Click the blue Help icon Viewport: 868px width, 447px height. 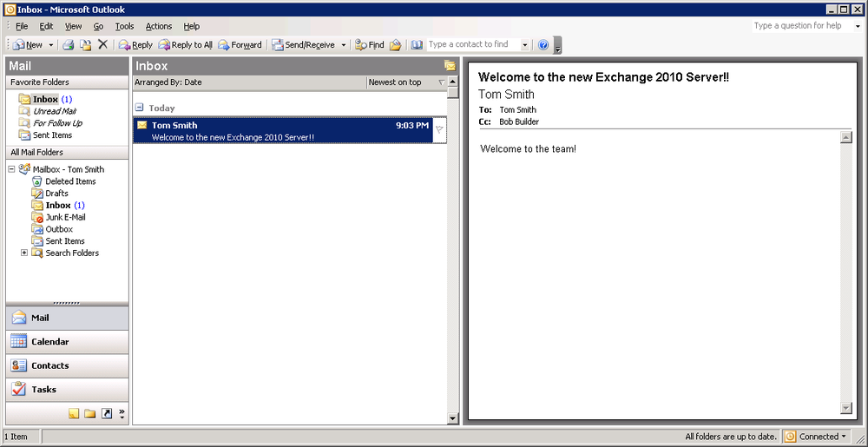(x=543, y=45)
